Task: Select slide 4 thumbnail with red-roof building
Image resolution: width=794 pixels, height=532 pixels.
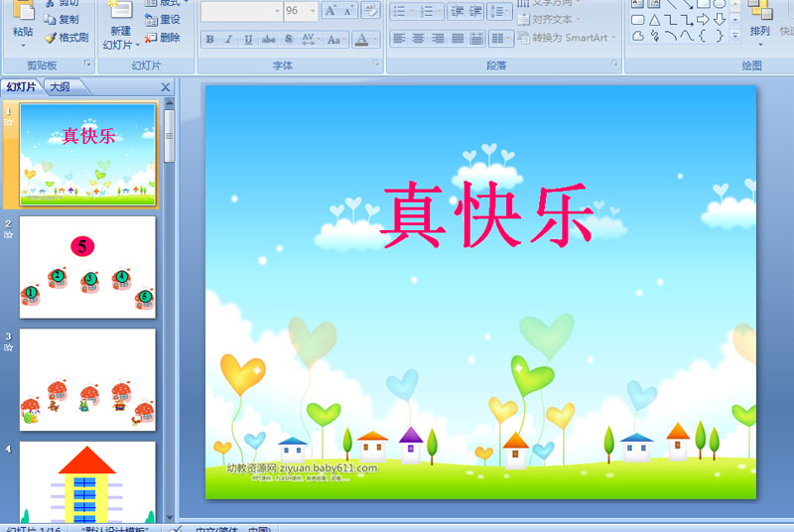Action: [87, 482]
